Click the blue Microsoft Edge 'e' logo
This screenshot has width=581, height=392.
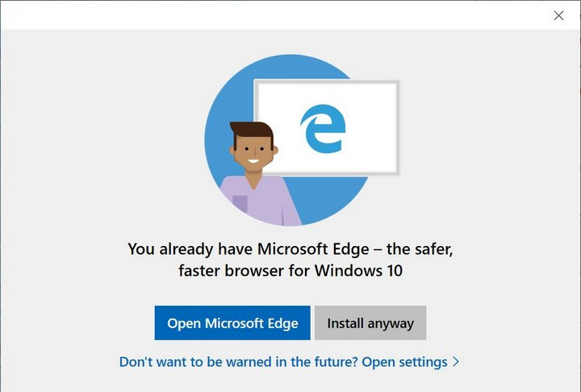(323, 129)
